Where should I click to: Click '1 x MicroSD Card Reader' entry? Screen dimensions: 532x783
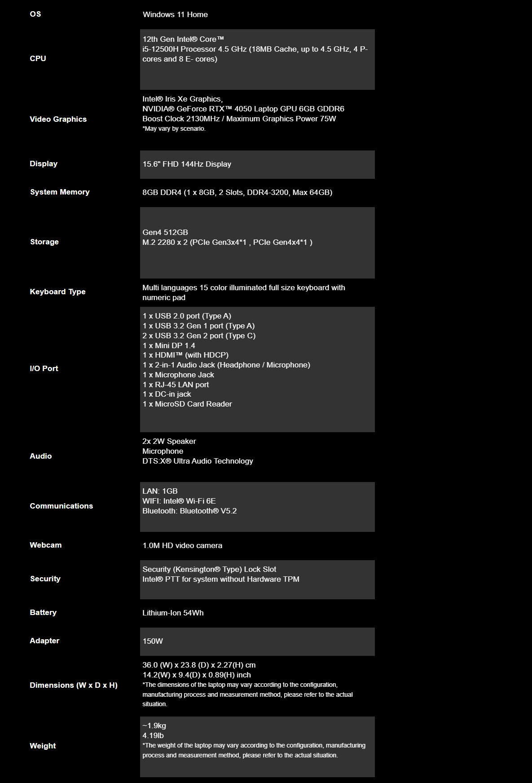187,404
